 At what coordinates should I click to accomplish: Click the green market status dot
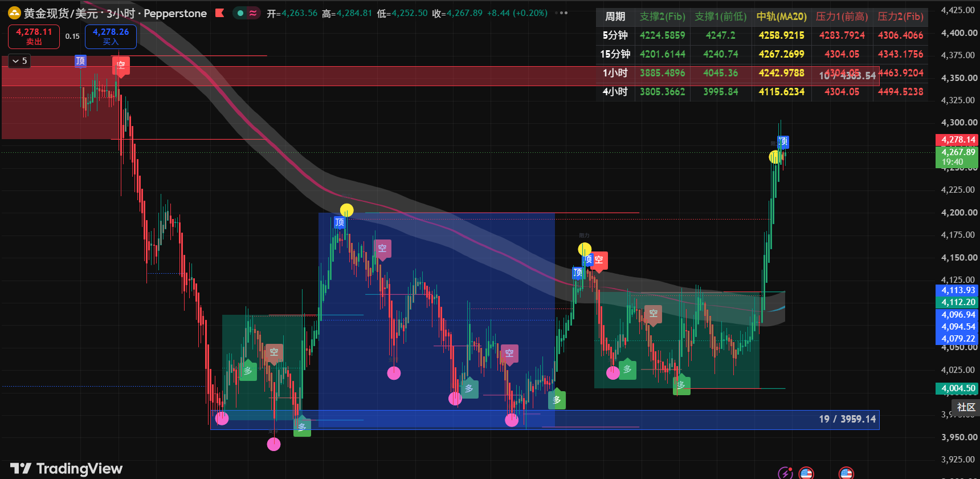pos(240,13)
